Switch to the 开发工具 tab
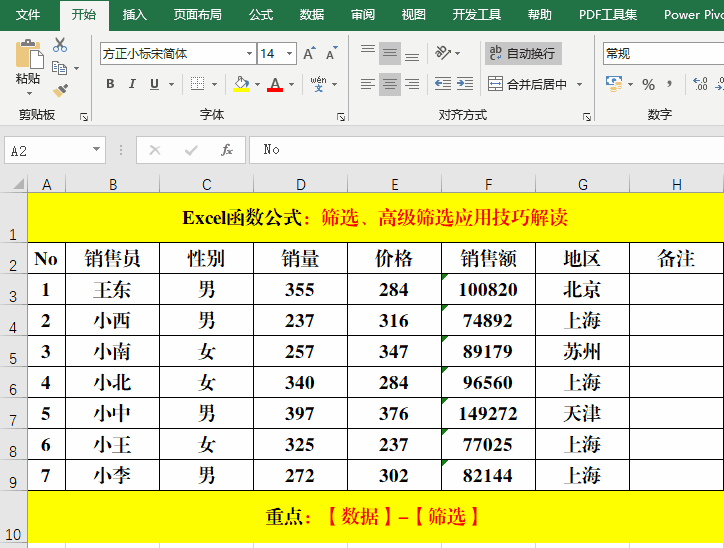Screen dimensions: 724x548 click(477, 15)
